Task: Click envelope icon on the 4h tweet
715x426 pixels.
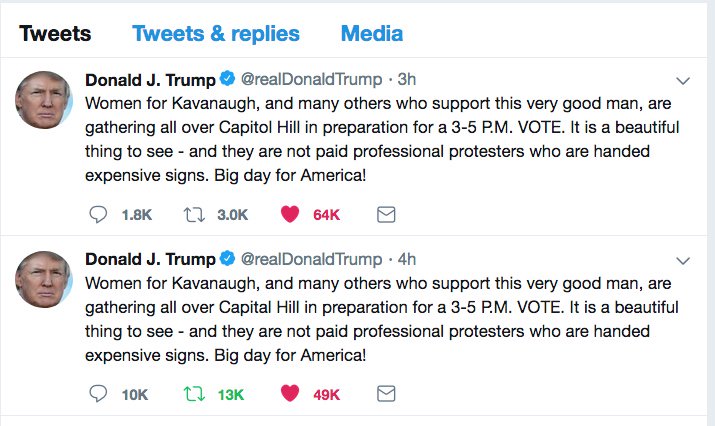Action: (x=385, y=393)
